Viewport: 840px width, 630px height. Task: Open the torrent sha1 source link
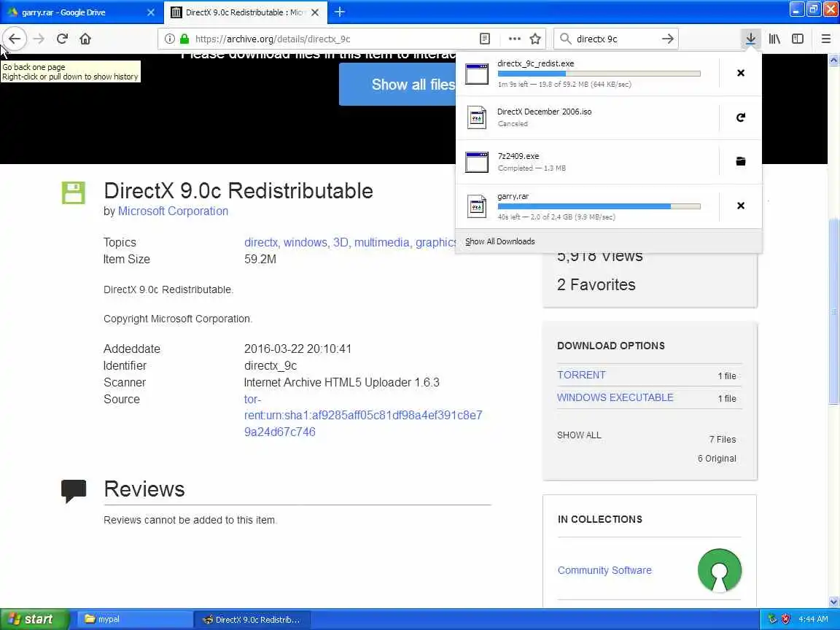(363, 415)
